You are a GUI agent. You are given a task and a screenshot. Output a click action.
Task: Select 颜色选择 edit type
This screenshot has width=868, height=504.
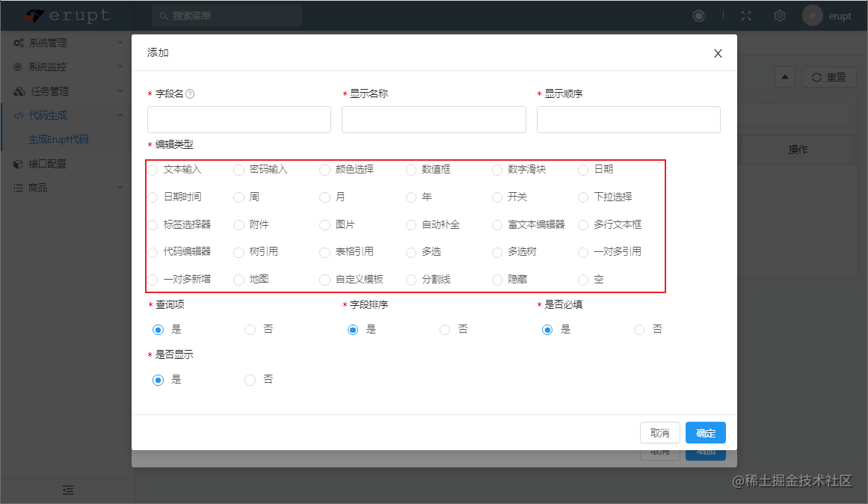325,170
